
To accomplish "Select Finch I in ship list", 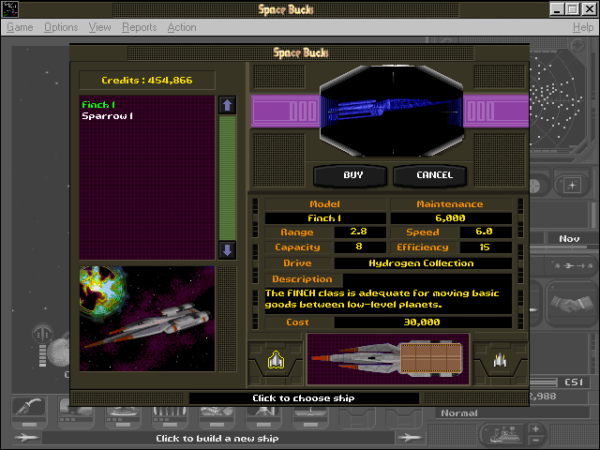I will pos(99,104).
